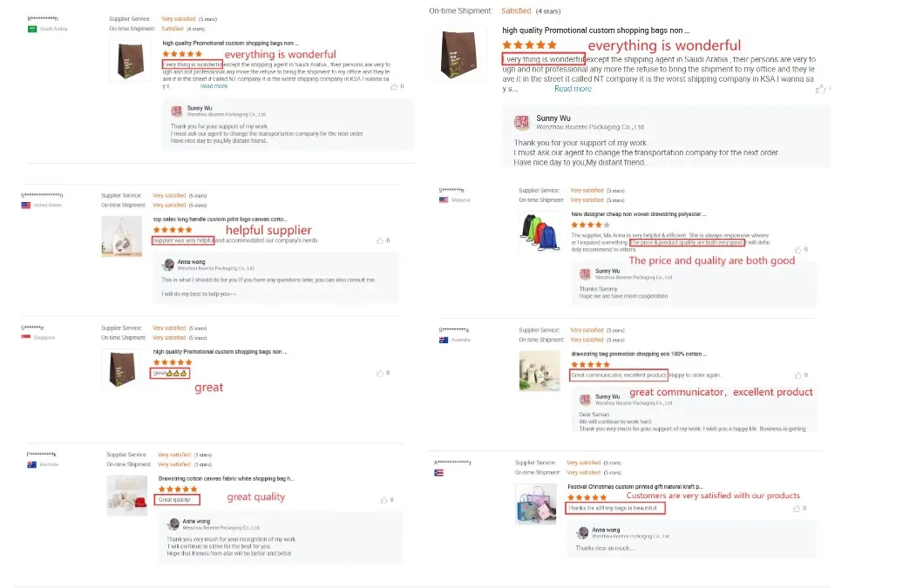923x588 pixels.
Task: Click the large brown shopping bag thumbnail
Action: [459, 55]
